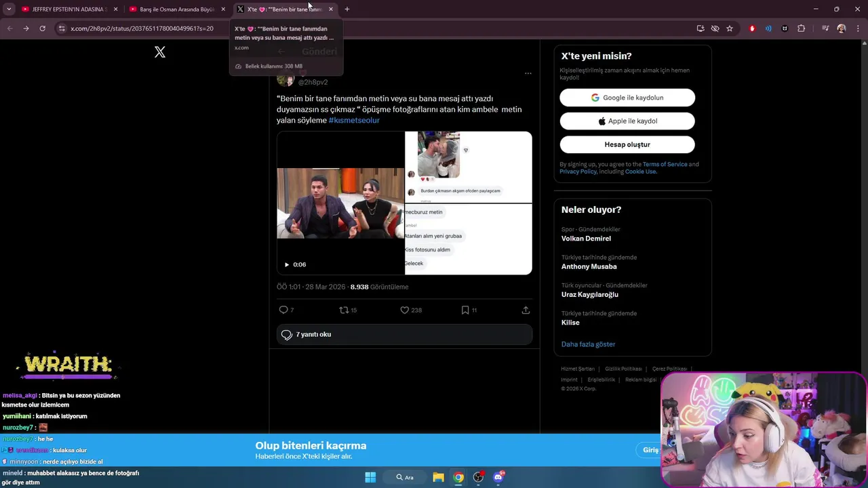The width and height of the screenshot is (868, 488).
Task: Open Gizlilik Politikası footer link
Action: click(x=623, y=369)
